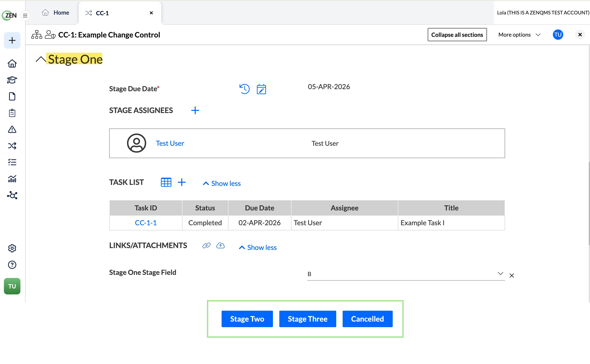Click the blue plus create button in sidebar
This screenshot has width=590, height=364.
pos(12,40)
